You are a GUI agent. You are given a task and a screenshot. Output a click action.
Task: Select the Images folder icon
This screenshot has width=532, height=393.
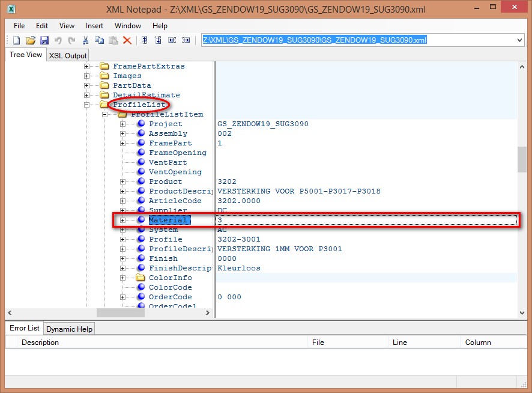coord(104,75)
